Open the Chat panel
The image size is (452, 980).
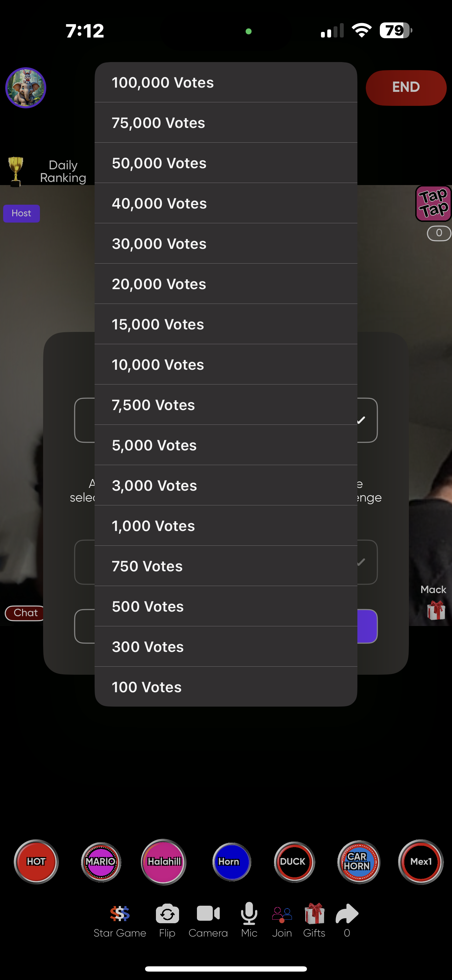click(25, 613)
